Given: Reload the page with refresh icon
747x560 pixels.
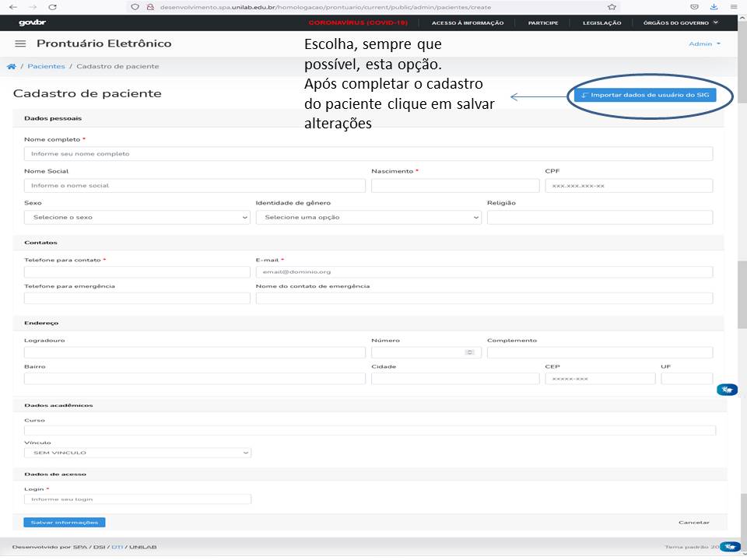Looking at the screenshot, I should (54, 6).
